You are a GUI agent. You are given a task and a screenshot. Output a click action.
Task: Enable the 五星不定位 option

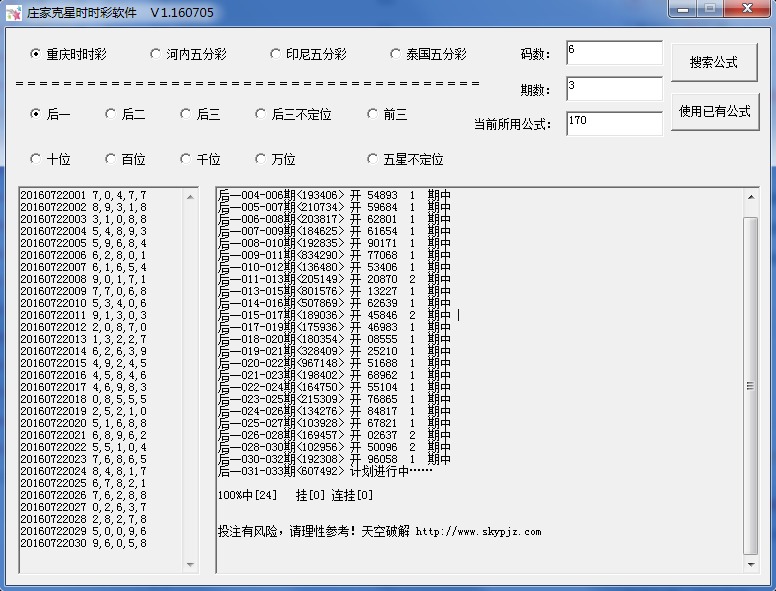(x=373, y=159)
